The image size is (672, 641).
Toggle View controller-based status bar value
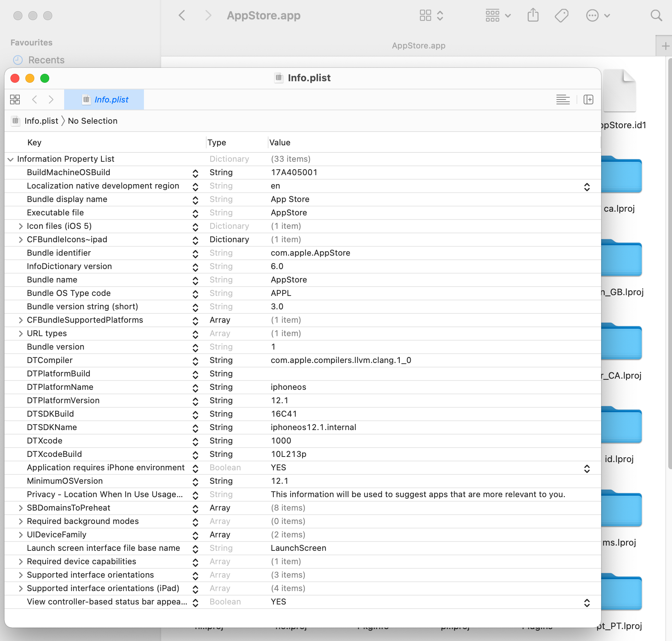coord(587,603)
